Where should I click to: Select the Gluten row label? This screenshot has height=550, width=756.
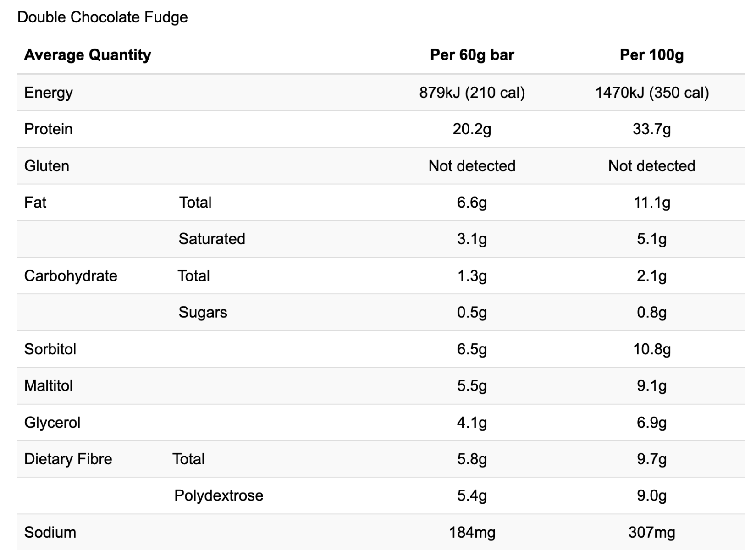tap(47, 166)
